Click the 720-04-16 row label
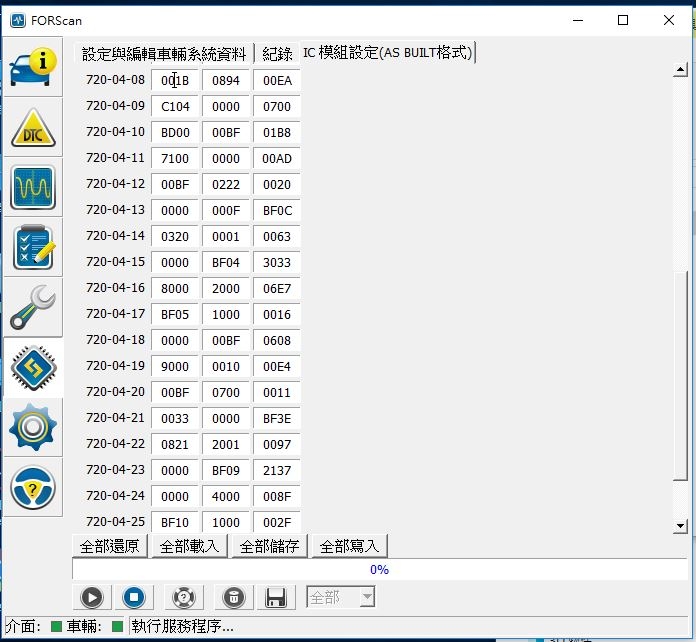This screenshot has width=696, height=642. pos(115,288)
